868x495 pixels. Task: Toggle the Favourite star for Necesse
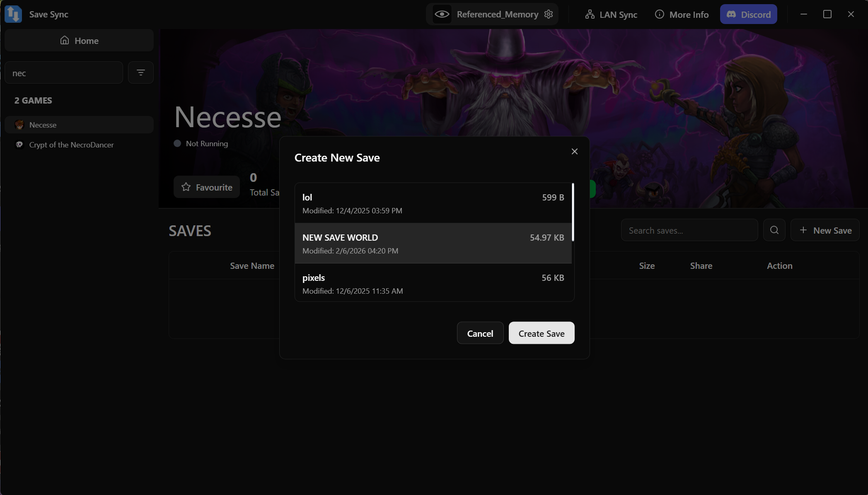[x=207, y=187]
